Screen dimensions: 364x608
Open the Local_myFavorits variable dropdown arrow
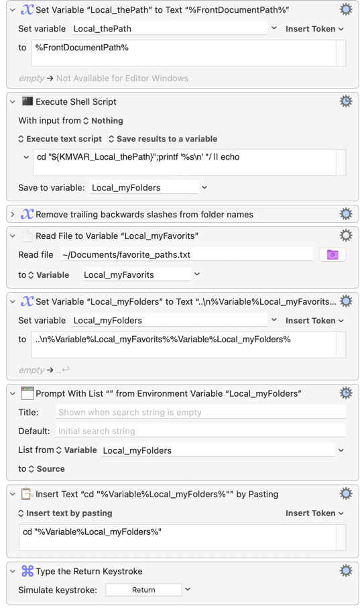click(197, 274)
